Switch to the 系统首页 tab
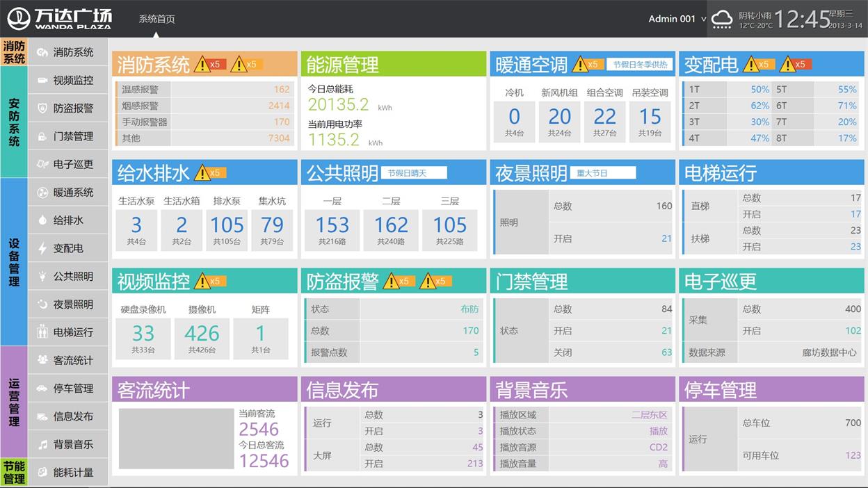The height and width of the screenshot is (488, 868). click(156, 19)
